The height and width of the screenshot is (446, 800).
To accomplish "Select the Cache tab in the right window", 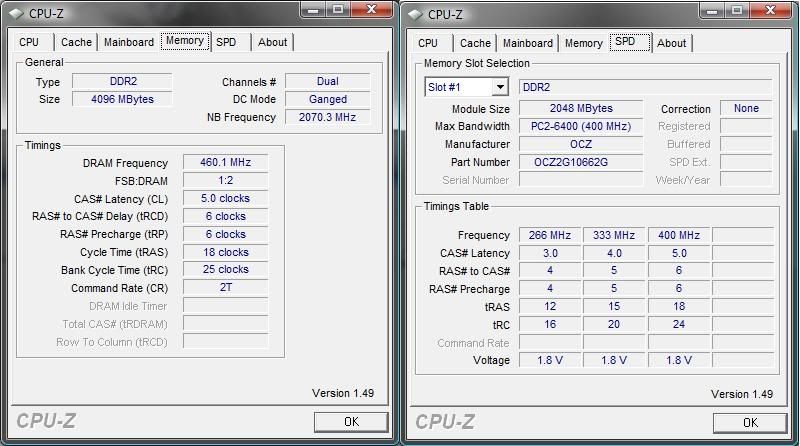I will pos(475,43).
